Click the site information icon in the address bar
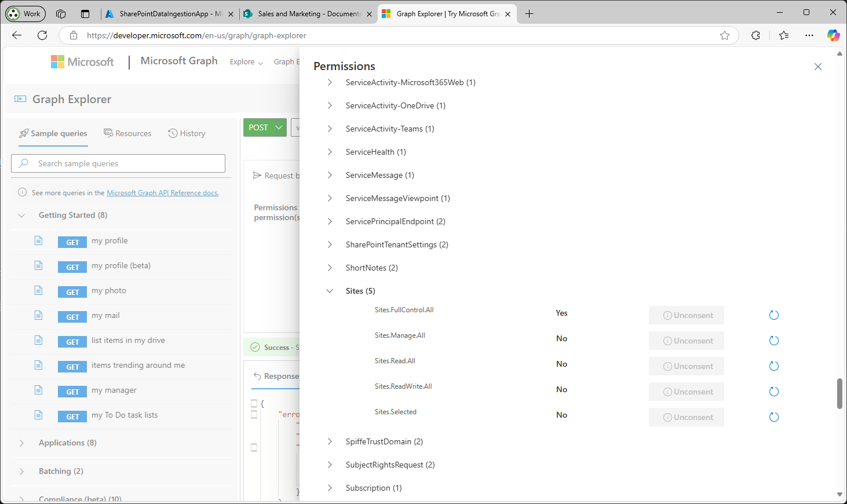847x504 pixels. tap(73, 35)
